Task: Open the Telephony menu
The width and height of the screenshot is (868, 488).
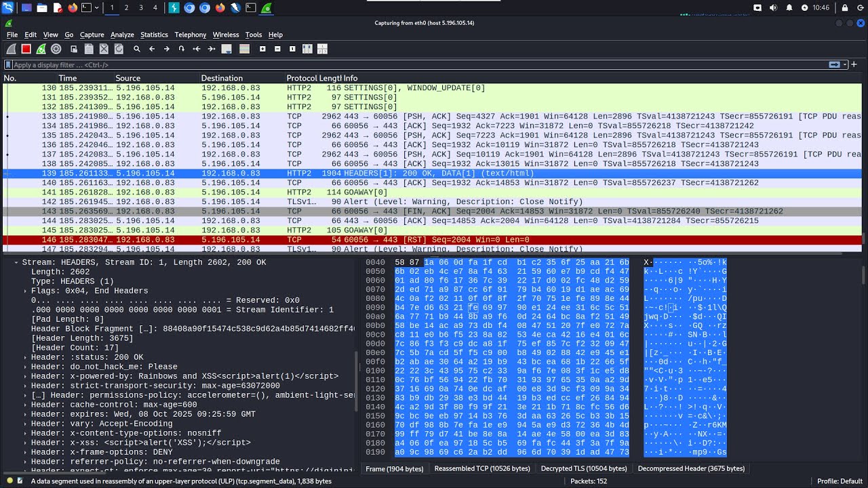Action: pyautogui.click(x=191, y=35)
